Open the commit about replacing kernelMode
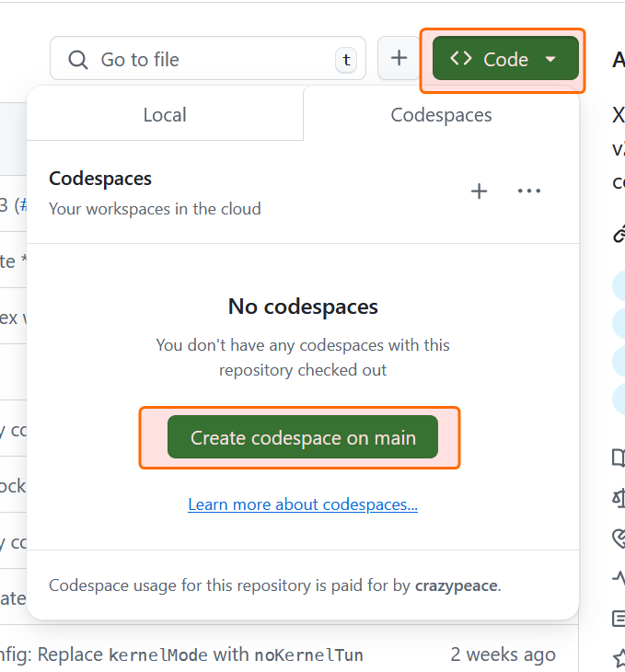The height and width of the screenshot is (672, 625). [184, 655]
